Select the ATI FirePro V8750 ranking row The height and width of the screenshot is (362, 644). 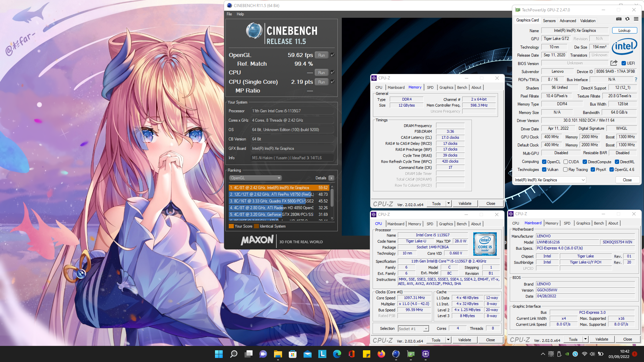pyautogui.click(x=279, y=194)
